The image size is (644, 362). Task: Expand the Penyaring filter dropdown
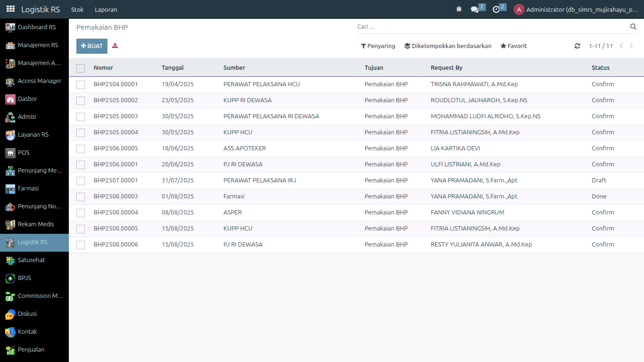coord(378,46)
